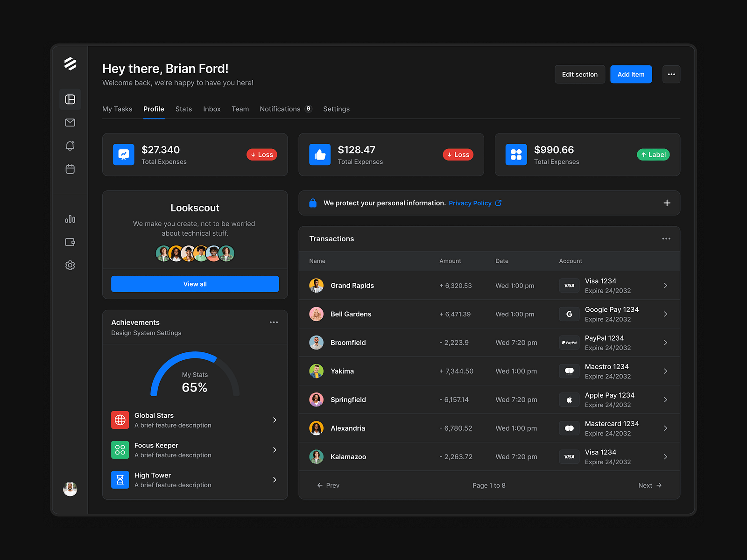This screenshot has height=560, width=747.
Task: Click the Google Pay logo in Bell Gardens row
Action: tap(569, 314)
